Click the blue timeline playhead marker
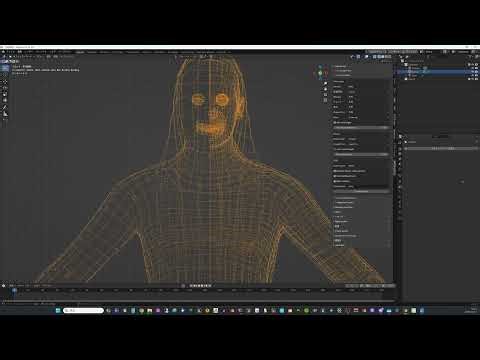 tap(14, 290)
